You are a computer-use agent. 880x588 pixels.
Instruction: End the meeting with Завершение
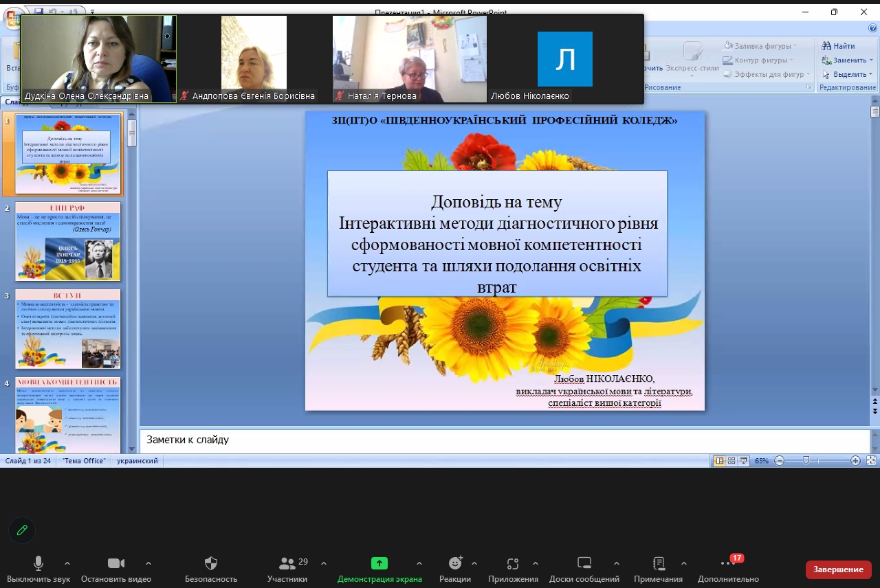[839, 569]
